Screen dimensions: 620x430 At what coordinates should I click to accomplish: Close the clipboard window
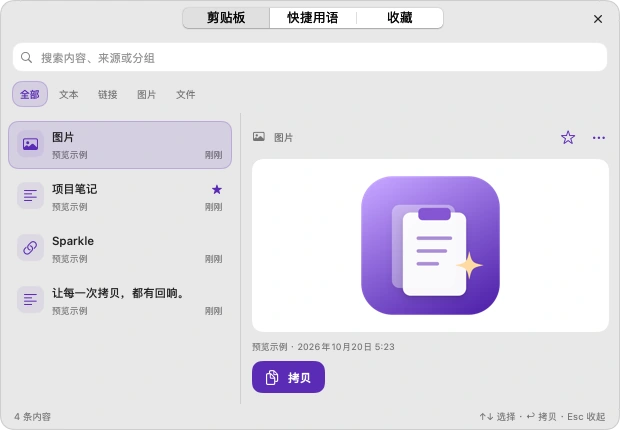click(x=597, y=19)
